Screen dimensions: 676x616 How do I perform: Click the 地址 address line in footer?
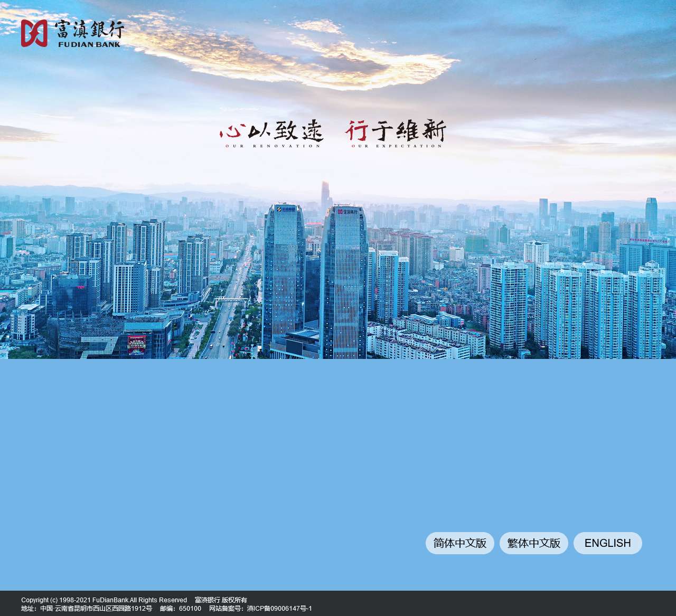(x=87, y=609)
